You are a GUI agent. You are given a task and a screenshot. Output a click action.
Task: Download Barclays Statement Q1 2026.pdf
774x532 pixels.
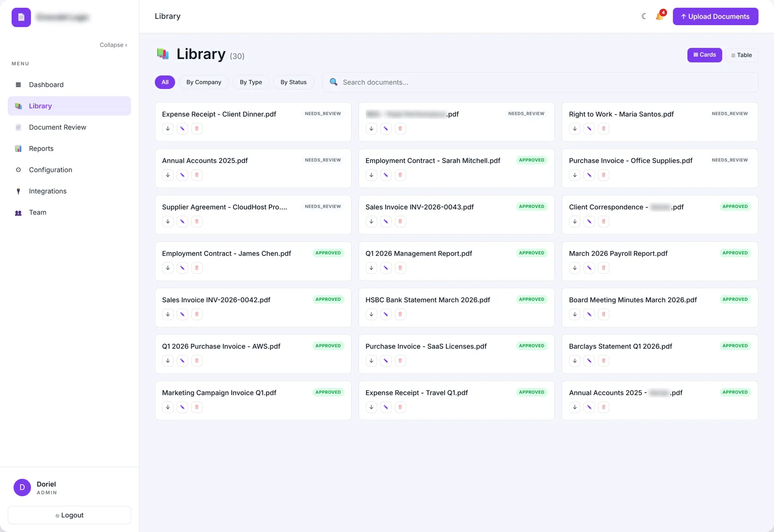coord(575,361)
